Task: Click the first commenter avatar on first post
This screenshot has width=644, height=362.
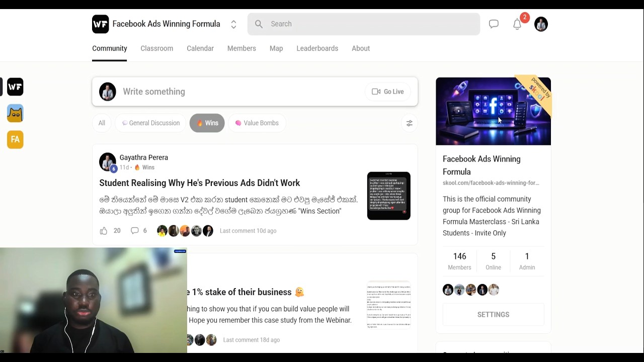Action: (162, 231)
